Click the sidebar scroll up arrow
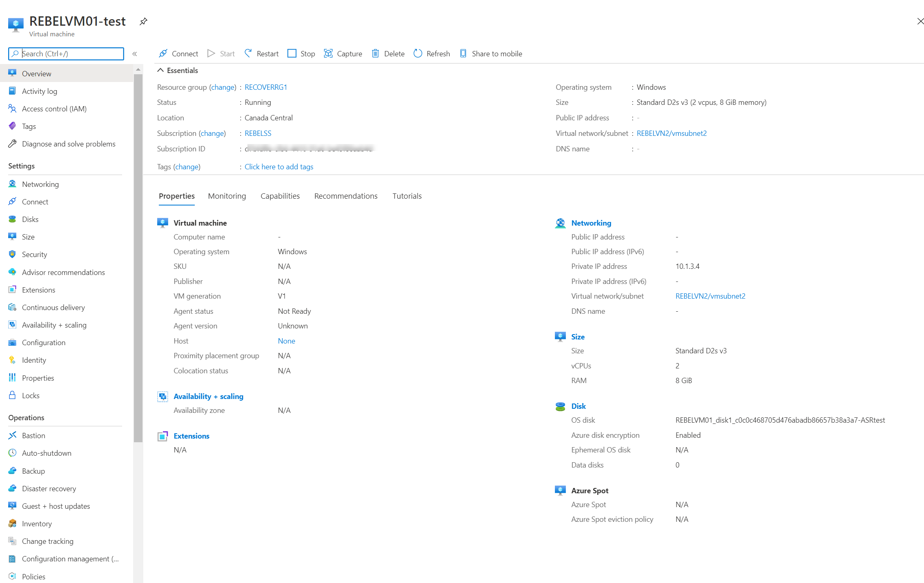 pyautogui.click(x=138, y=69)
